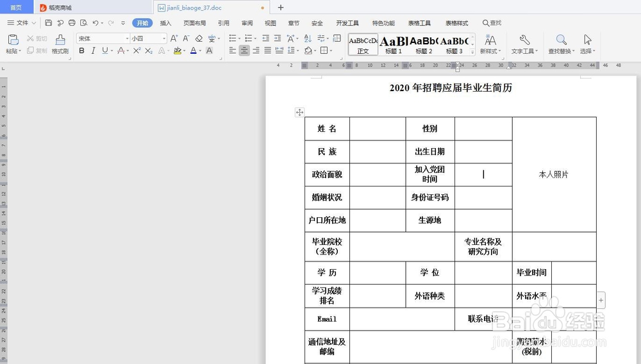Expand the font color dropdown arrow
Image resolution: width=641 pixels, height=364 pixels.
tap(200, 51)
